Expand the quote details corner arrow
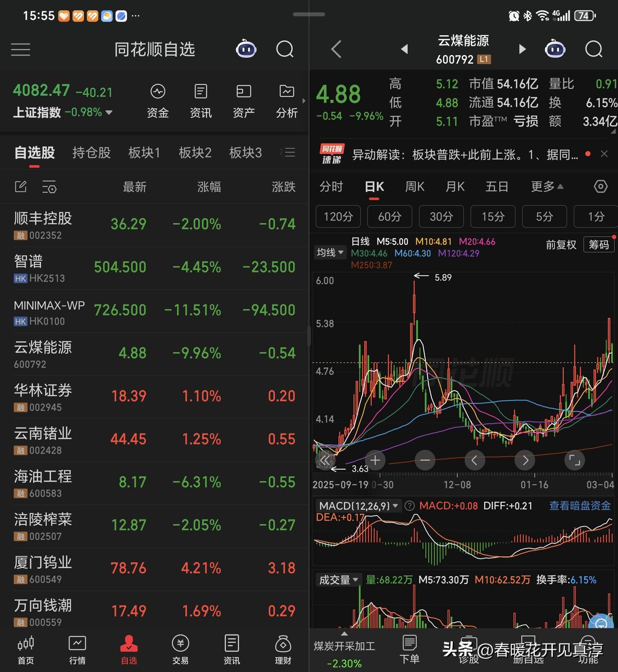The width and height of the screenshot is (618, 672). pyautogui.click(x=613, y=131)
